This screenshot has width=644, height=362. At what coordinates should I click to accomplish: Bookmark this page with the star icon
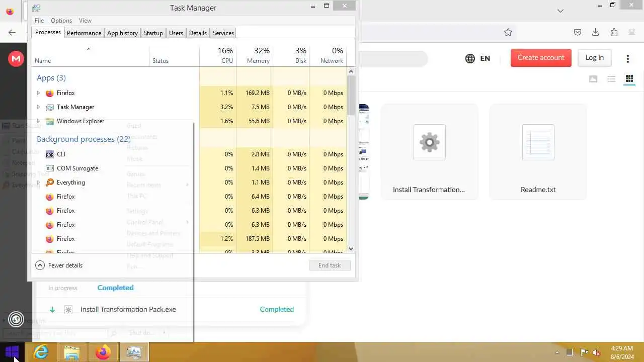coord(508,32)
